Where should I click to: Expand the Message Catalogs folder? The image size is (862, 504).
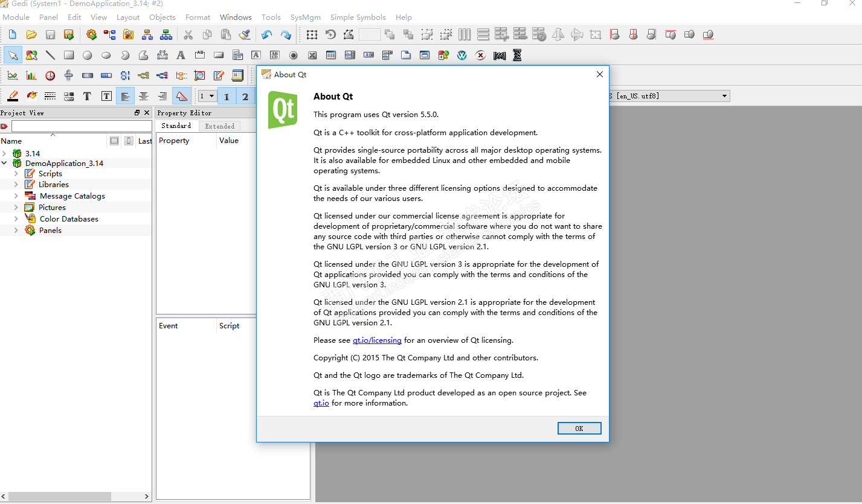(16, 196)
